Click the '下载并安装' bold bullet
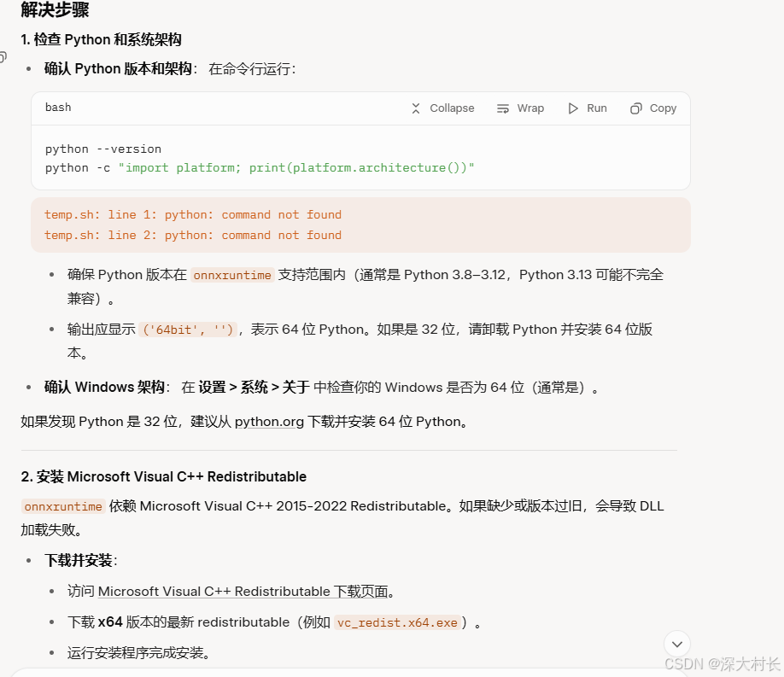 click(79, 561)
